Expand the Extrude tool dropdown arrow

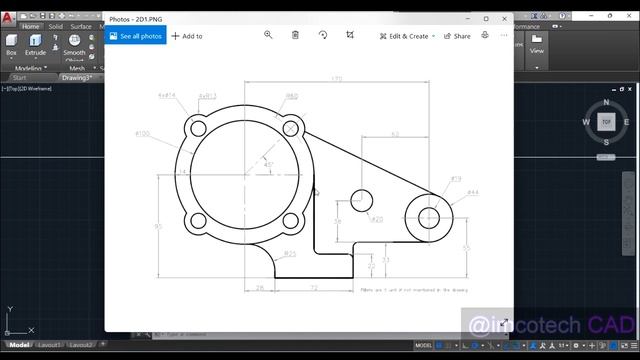36,59
